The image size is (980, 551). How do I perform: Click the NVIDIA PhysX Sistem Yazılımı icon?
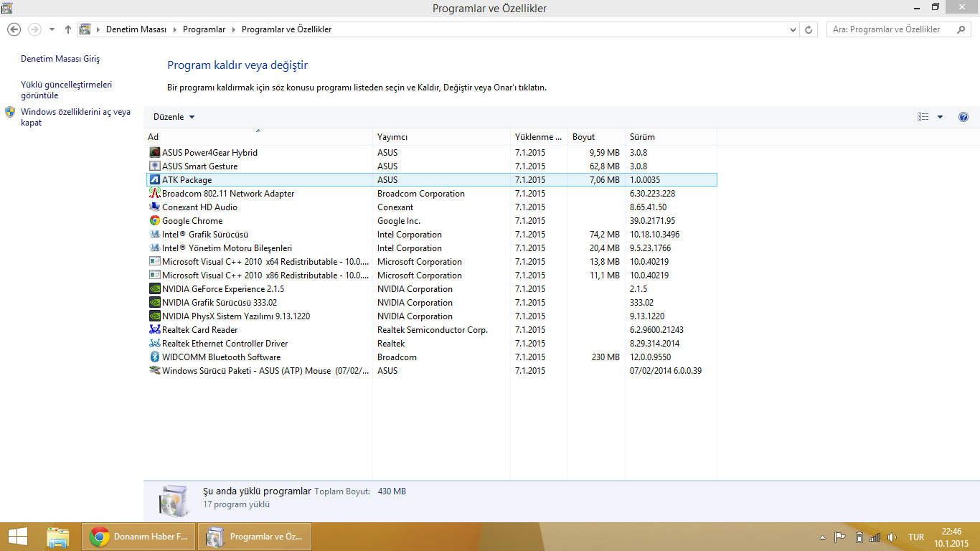click(x=154, y=316)
